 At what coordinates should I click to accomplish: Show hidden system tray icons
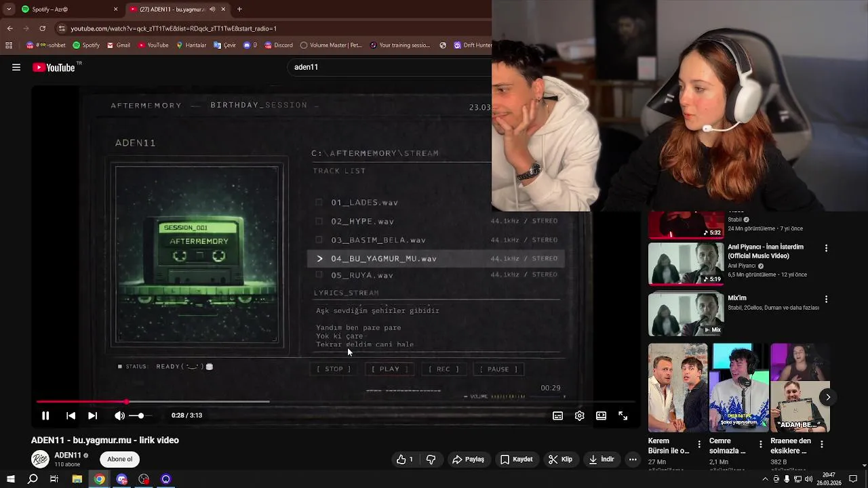pyautogui.click(x=766, y=479)
